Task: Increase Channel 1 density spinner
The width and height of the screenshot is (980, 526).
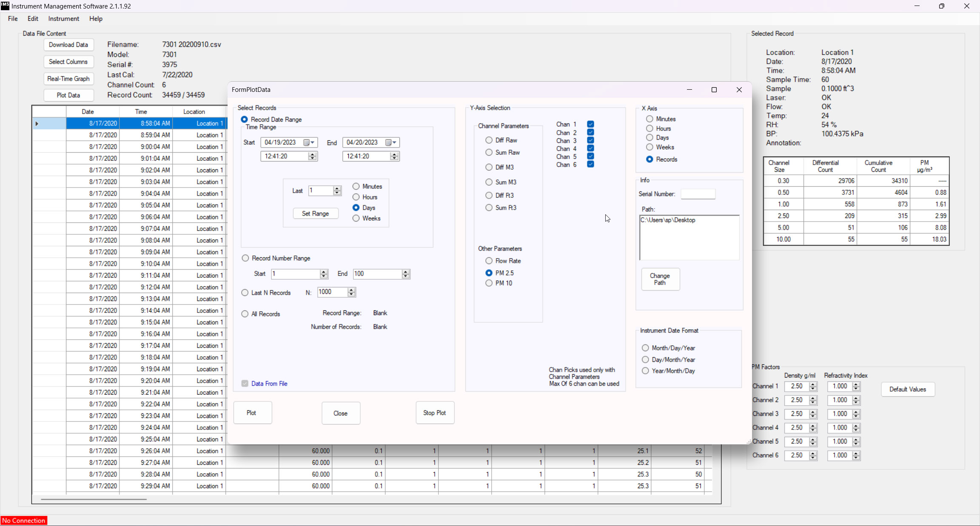Action: pyautogui.click(x=813, y=384)
